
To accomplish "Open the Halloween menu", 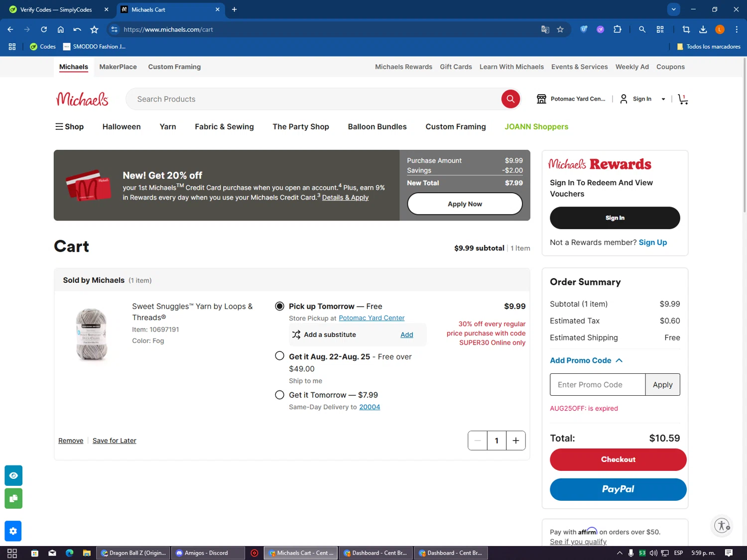I will 122,126.
